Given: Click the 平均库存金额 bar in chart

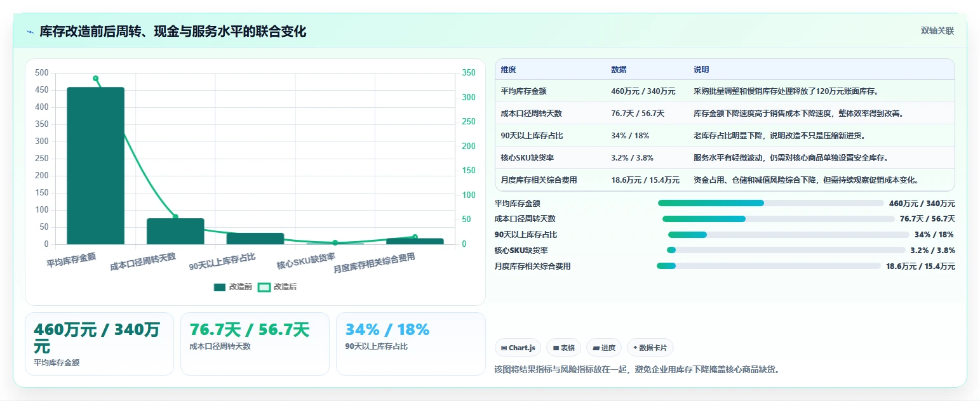Looking at the screenshot, I should pyautogui.click(x=95, y=166).
